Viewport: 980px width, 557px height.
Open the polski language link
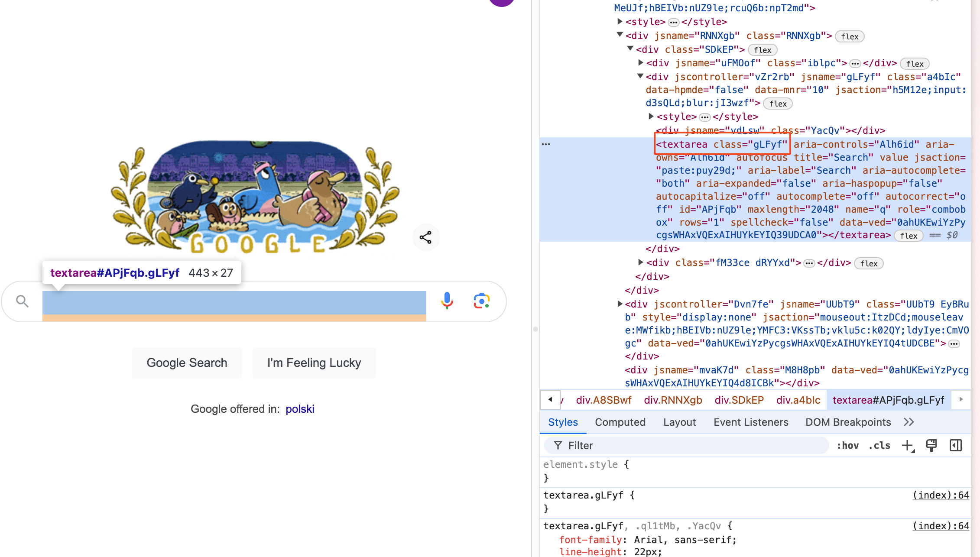click(300, 409)
